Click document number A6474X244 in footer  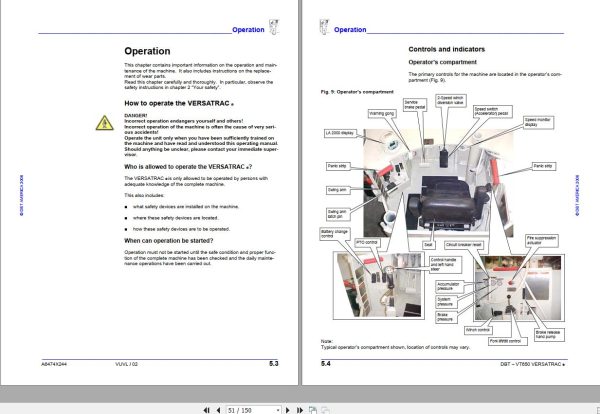[x=54, y=364]
